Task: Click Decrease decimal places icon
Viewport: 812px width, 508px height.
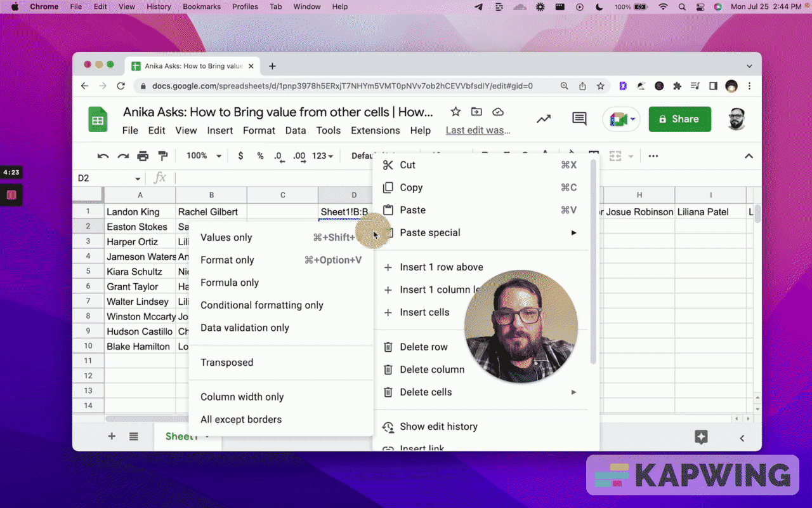Action: [278, 156]
